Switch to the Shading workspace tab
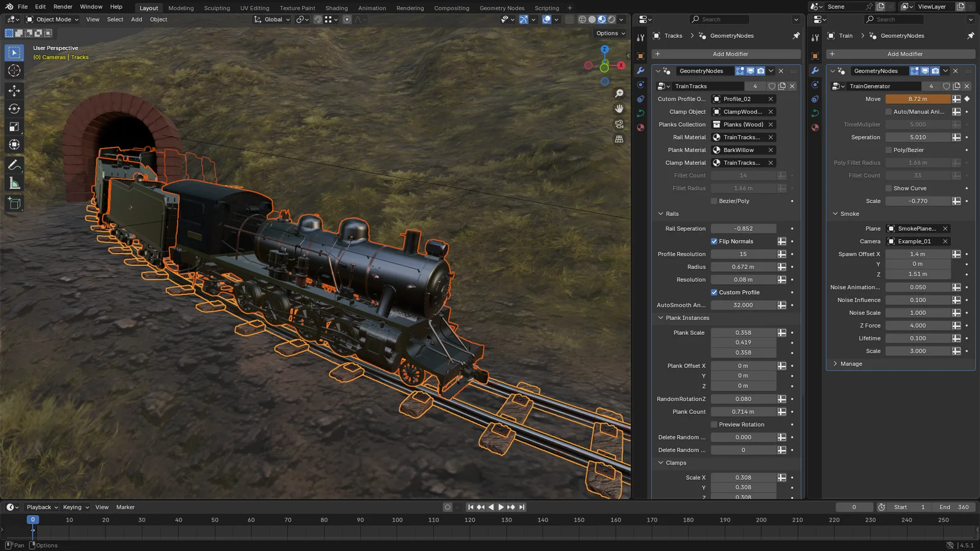This screenshot has width=980, height=551. coord(336,8)
